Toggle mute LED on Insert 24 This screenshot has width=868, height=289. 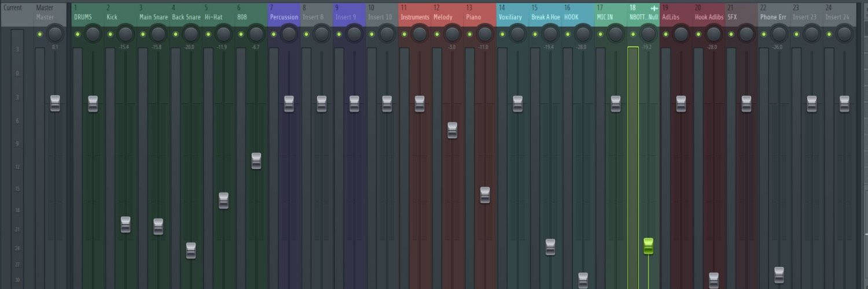829,34
